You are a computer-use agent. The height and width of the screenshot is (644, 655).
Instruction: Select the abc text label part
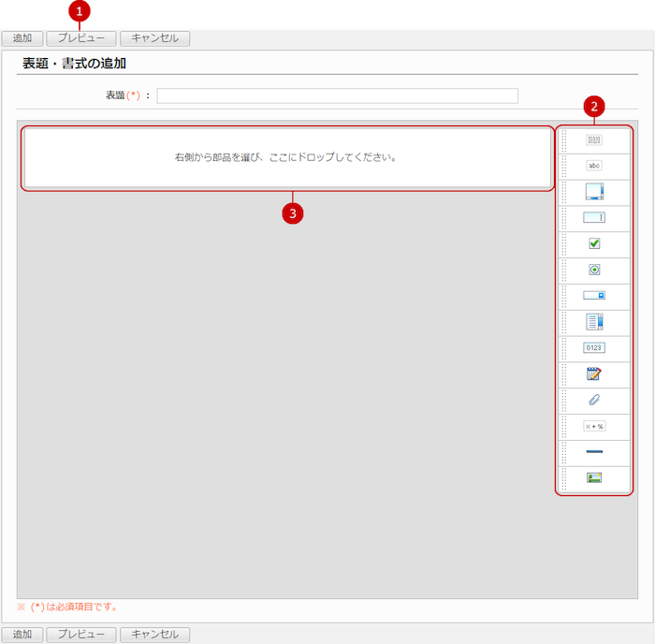click(x=594, y=166)
